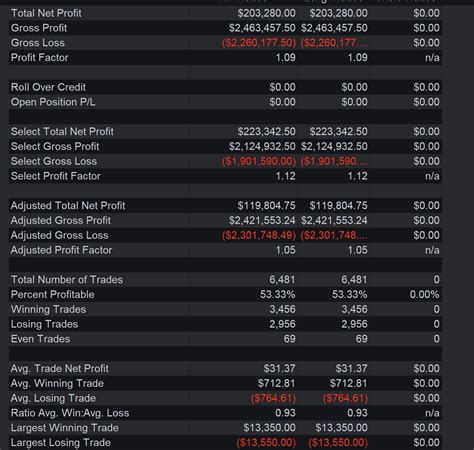Select the Percent Profitable 53.33% cell
Screen dimensions: 474x450
click(x=277, y=294)
